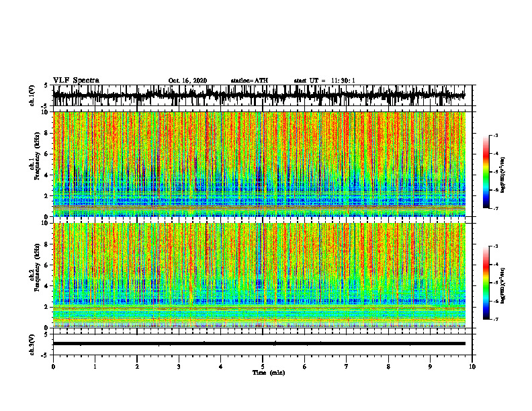Image resolution: width=532 pixels, height=411 pixels.
Task: Click inside the ch.2 spectrogram panel
Action: click(x=259, y=275)
